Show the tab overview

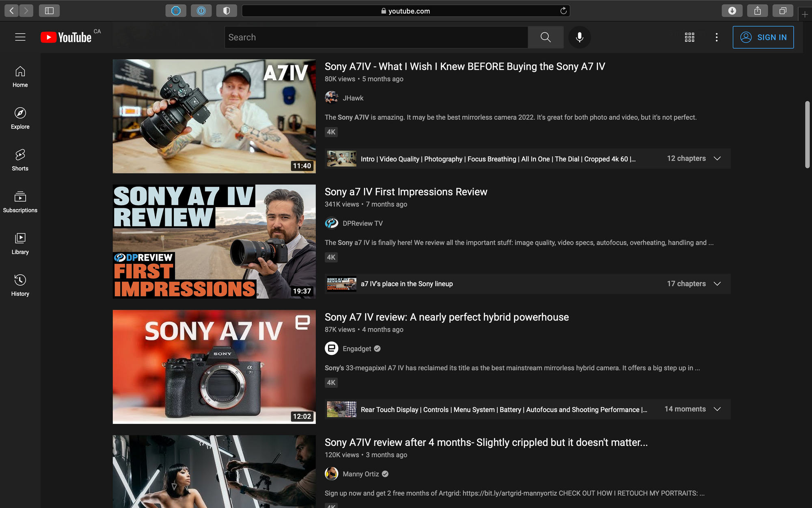[783, 11]
